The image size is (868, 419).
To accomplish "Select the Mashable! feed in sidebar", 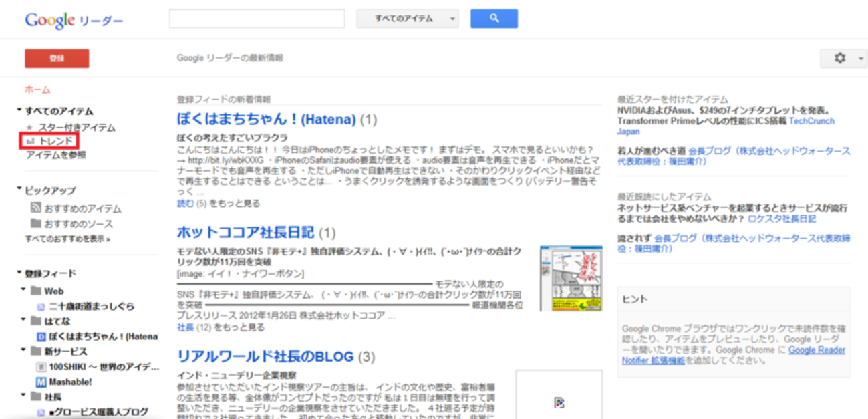I will click(x=70, y=382).
